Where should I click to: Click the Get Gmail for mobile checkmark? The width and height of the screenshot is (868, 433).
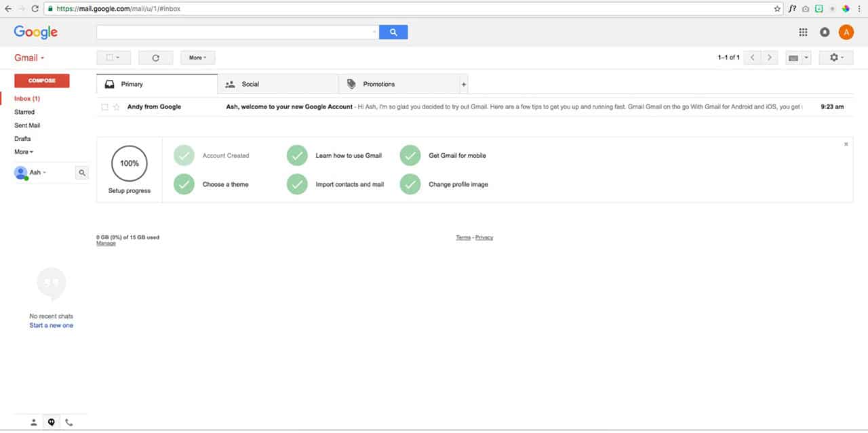pos(410,155)
